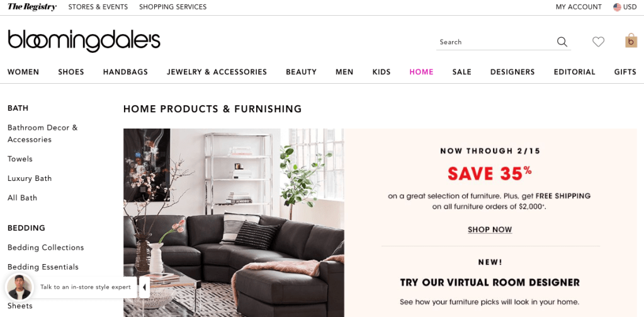Open the HOME navigation tab
Image resolution: width=644 pixels, height=317 pixels.
point(421,72)
